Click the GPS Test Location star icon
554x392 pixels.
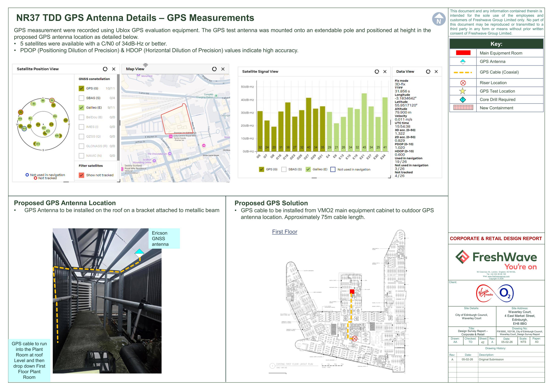(x=463, y=91)
